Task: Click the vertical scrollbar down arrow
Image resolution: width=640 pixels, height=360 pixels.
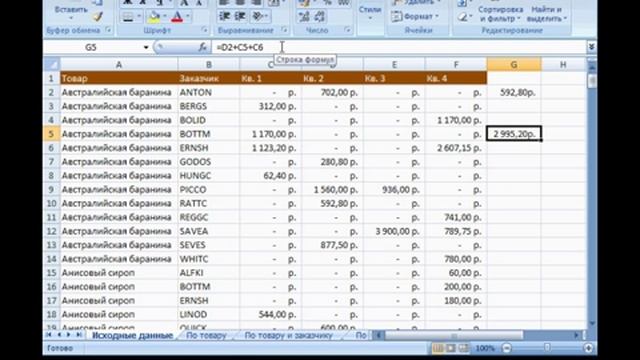Action: coord(591,324)
